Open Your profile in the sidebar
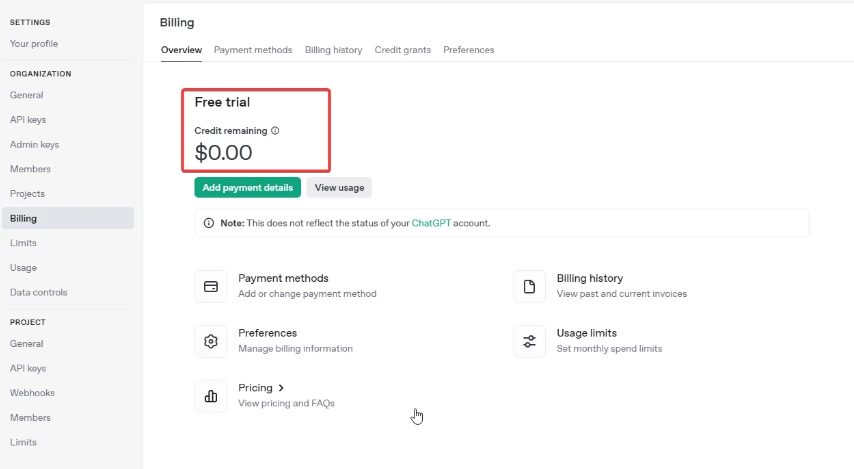Image resolution: width=854 pixels, height=469 pixels. [34, 44]
